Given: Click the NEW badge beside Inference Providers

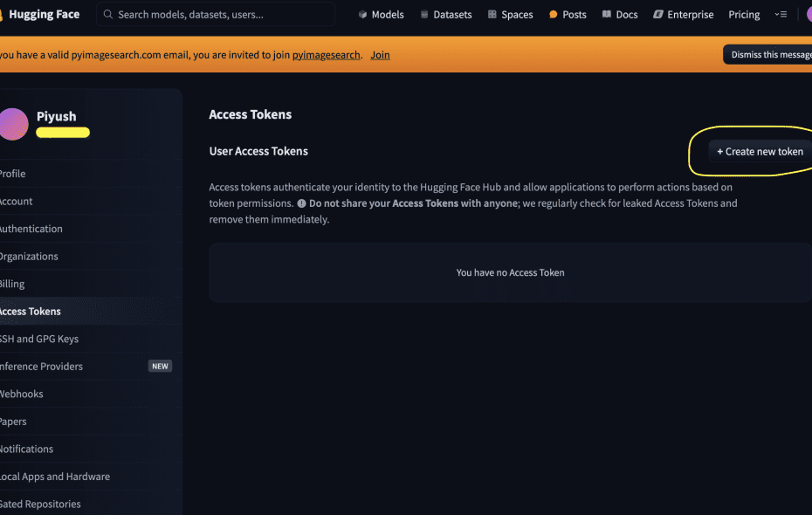Looking at the screenshot, I should tap(160, 366).
